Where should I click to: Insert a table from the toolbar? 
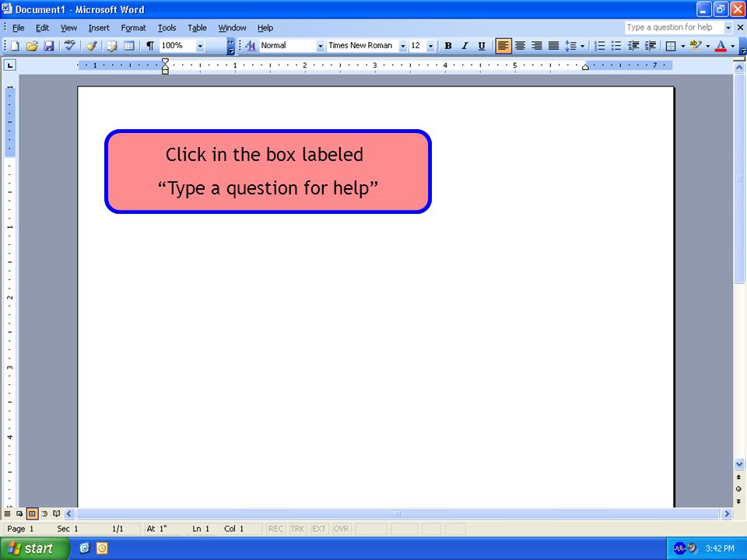click(x=128, y=46)
